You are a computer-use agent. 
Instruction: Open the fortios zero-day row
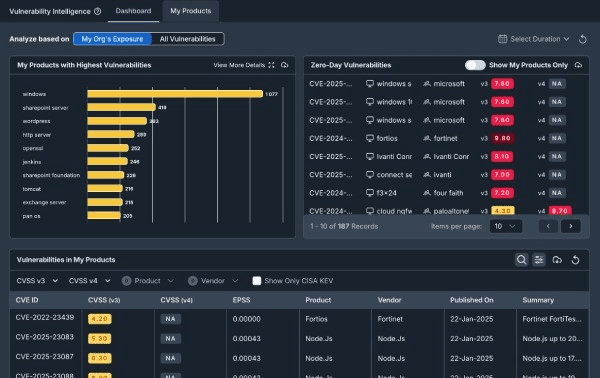(446, 138)
